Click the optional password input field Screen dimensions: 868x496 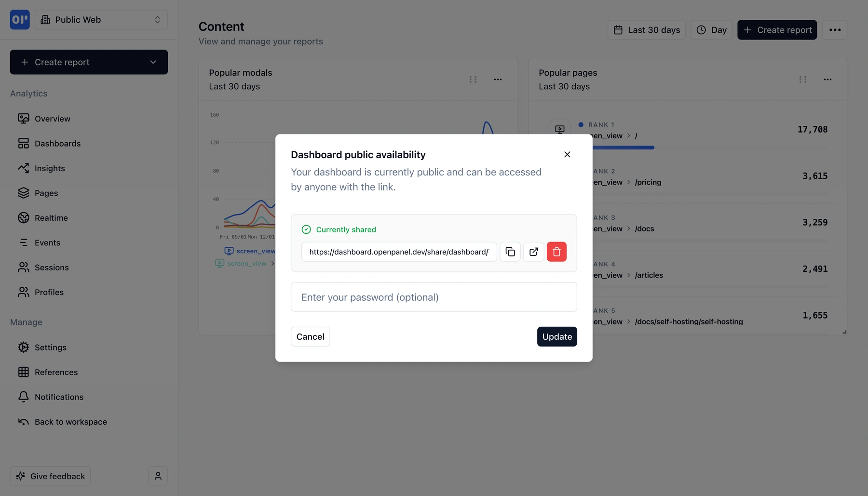pos(433,297)
